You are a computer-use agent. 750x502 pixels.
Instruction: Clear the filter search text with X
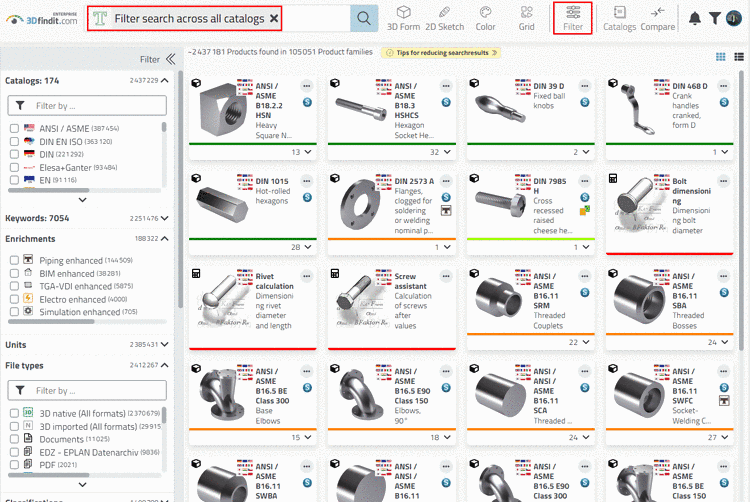[x=274, y=19]
